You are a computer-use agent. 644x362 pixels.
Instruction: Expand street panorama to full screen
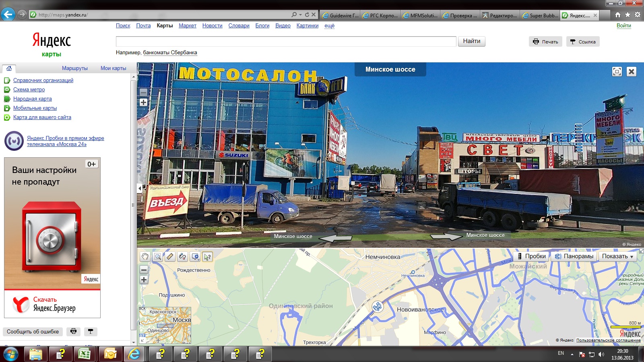[x=617, y=72]
